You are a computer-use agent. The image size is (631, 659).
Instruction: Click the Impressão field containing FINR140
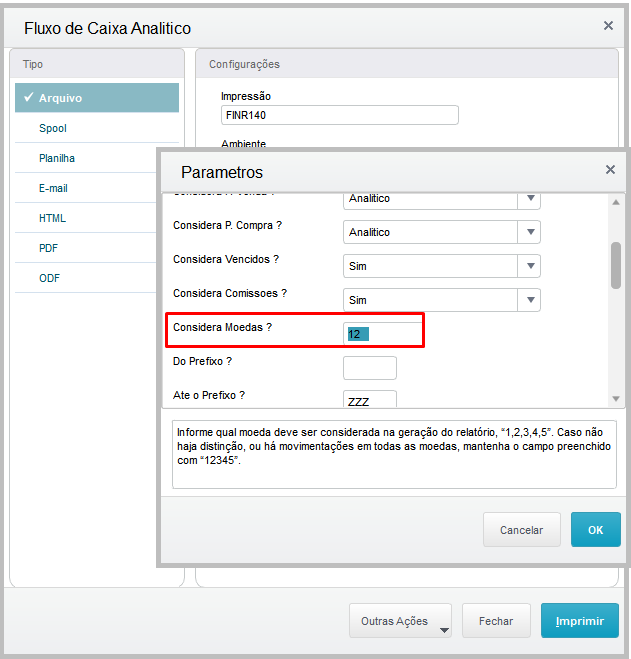pos(340,115)
